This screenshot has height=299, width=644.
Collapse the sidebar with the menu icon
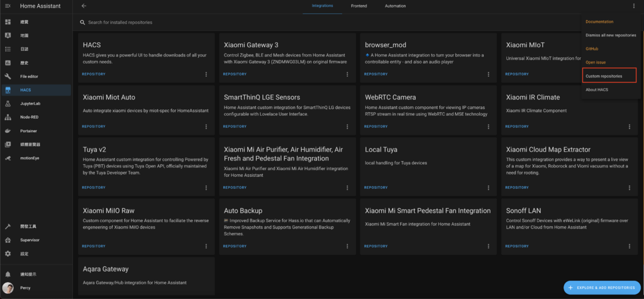point(8,6)
